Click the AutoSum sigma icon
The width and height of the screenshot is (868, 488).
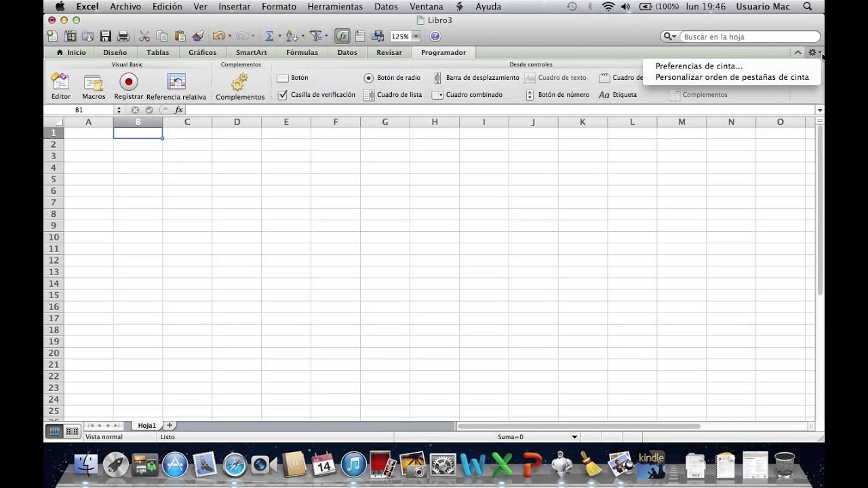click(269, 37)
